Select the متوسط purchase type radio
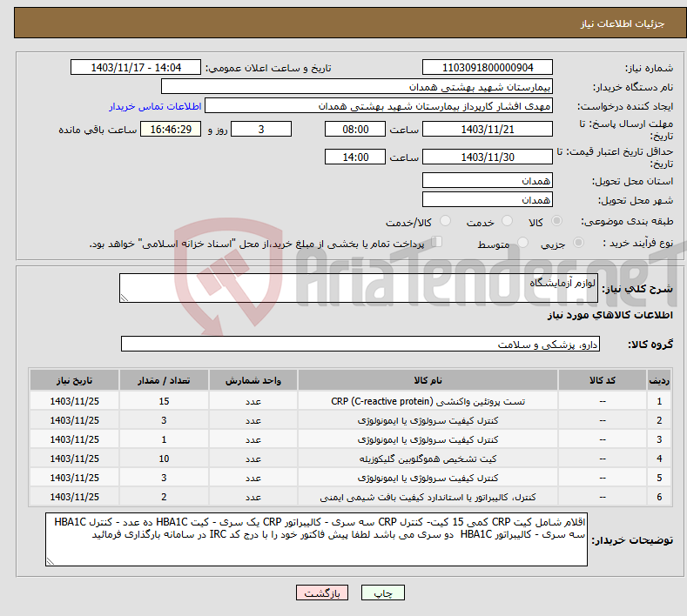The image size is (687, 616). click(x=522, y=242)
